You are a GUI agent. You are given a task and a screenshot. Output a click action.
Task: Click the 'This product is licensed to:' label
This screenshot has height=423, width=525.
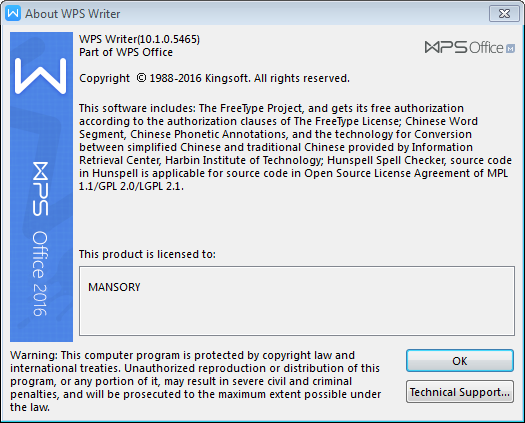click(147, 254)
